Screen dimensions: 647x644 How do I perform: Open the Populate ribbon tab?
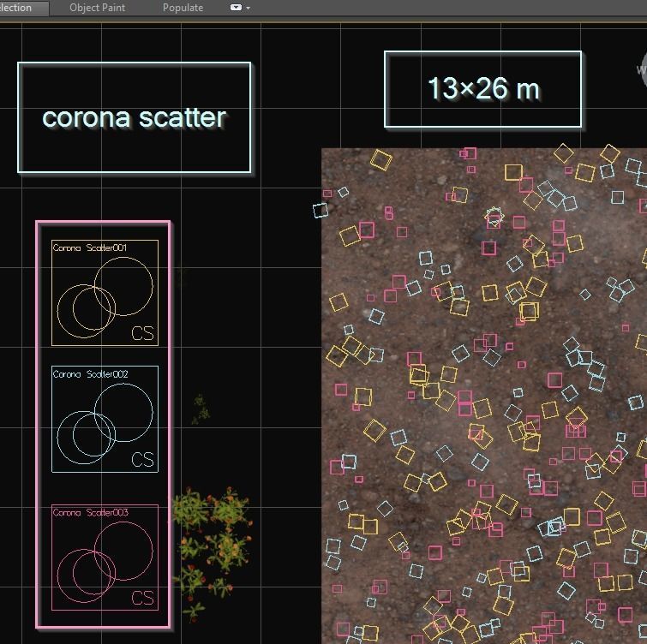(183, 8)
